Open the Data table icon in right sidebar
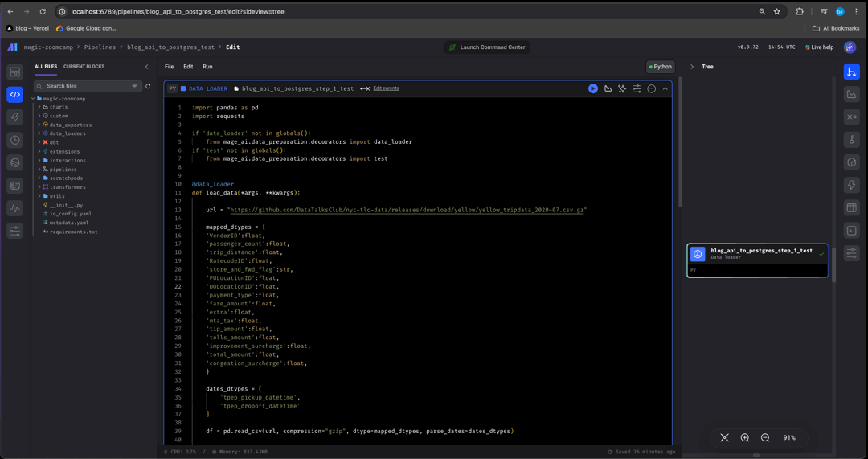 (851, 208)
